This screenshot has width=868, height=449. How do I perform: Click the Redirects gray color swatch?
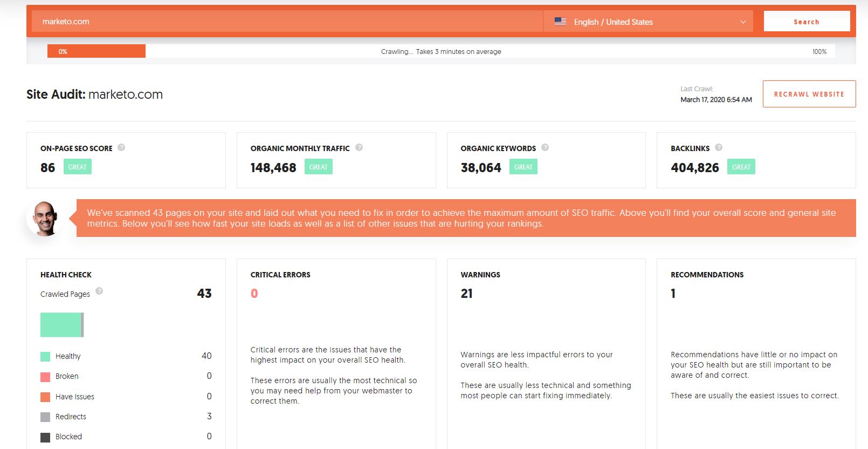point(45,417)
